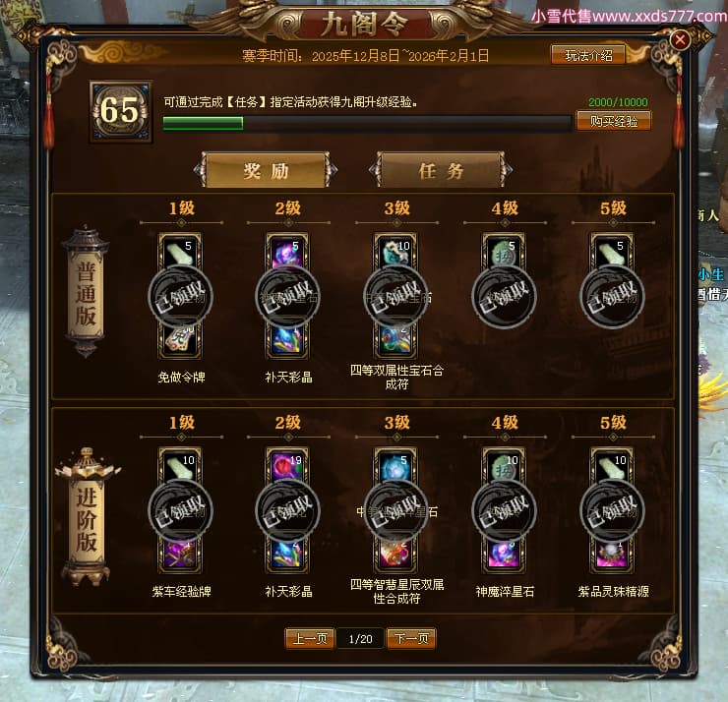The width and height of the screenshot is (728, 702).
Task: Switch to the 奖励 tab
Action: point(266,170)
